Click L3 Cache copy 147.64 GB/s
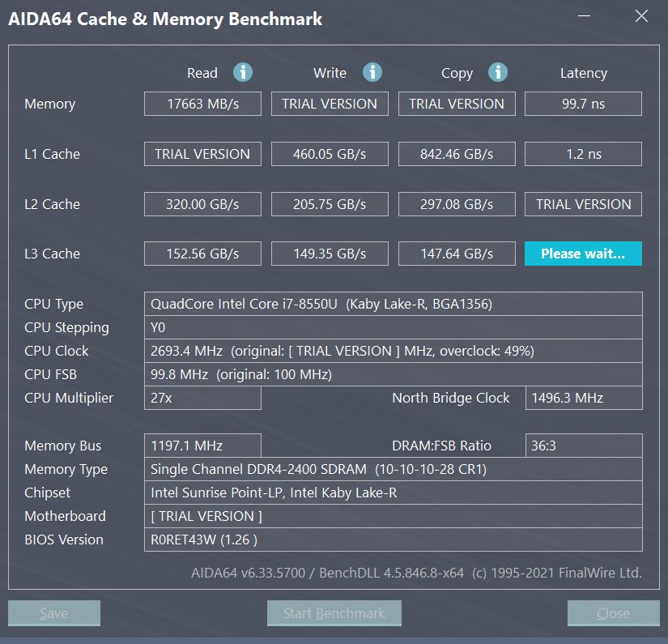This screenshot has height=644, width=668. pyautogui.click(x=457, y=254)
